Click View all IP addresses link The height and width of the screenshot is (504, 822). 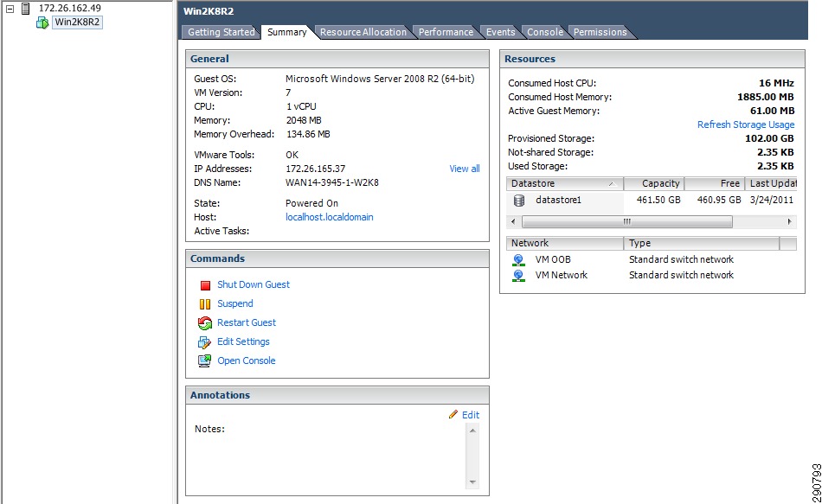pos(465,169)
